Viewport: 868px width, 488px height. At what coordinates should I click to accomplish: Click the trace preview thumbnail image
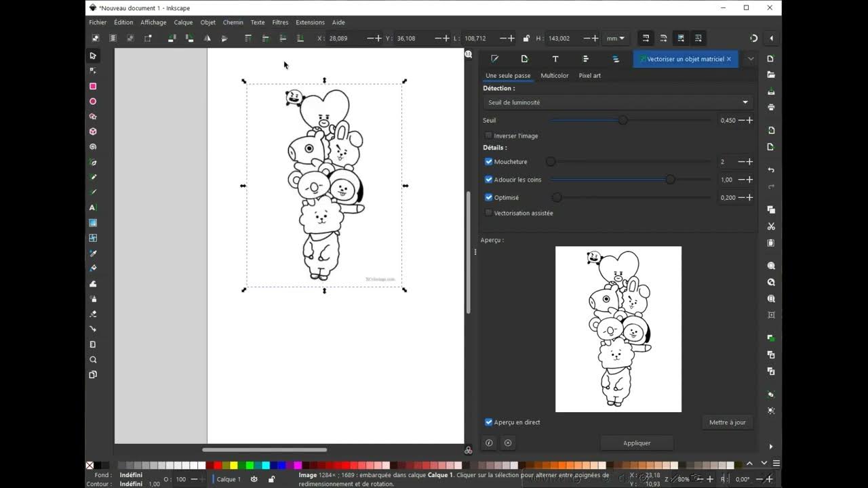click(618, 329)
